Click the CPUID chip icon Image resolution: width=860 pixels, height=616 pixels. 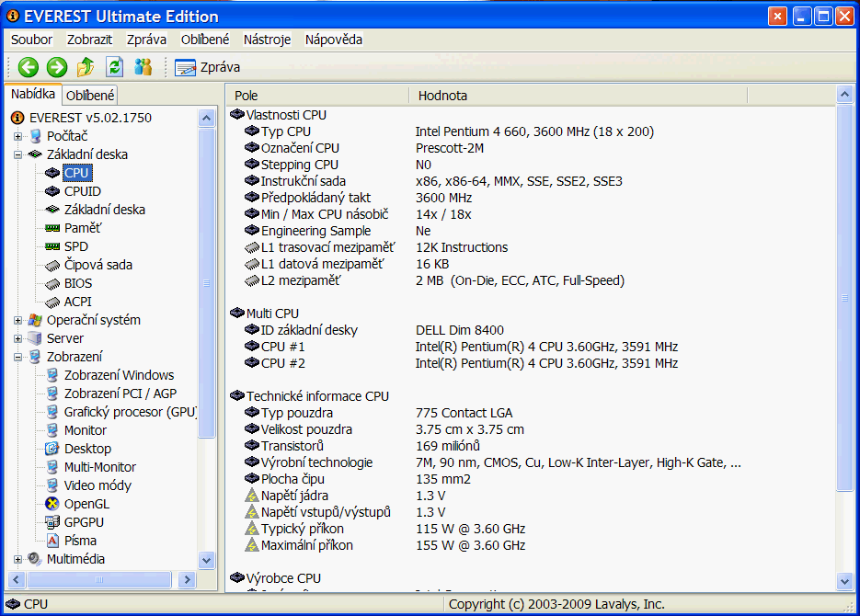[52, 191]
